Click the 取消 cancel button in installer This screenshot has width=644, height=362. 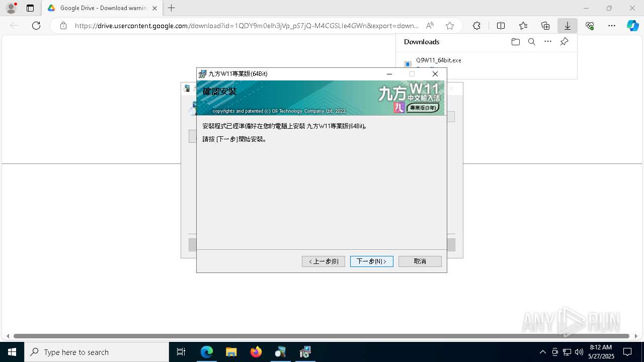[x=420, y=261]
